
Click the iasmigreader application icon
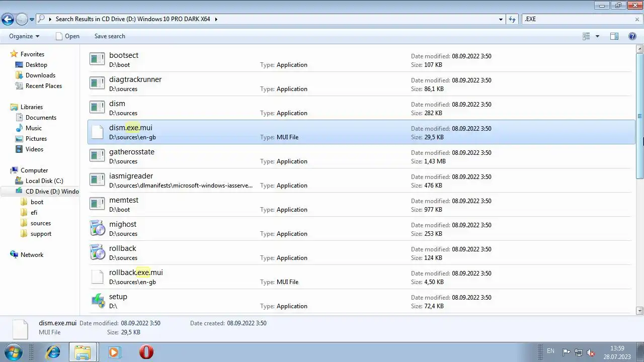(x=97, y=179)
